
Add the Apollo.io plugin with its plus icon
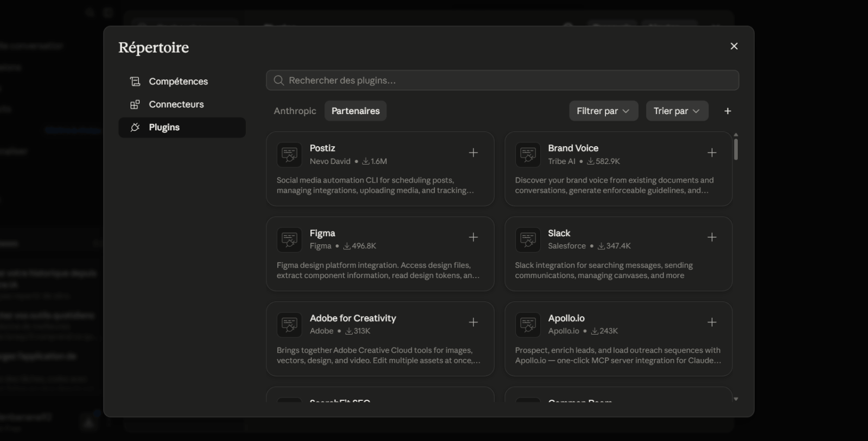click(x=712, y=323)
